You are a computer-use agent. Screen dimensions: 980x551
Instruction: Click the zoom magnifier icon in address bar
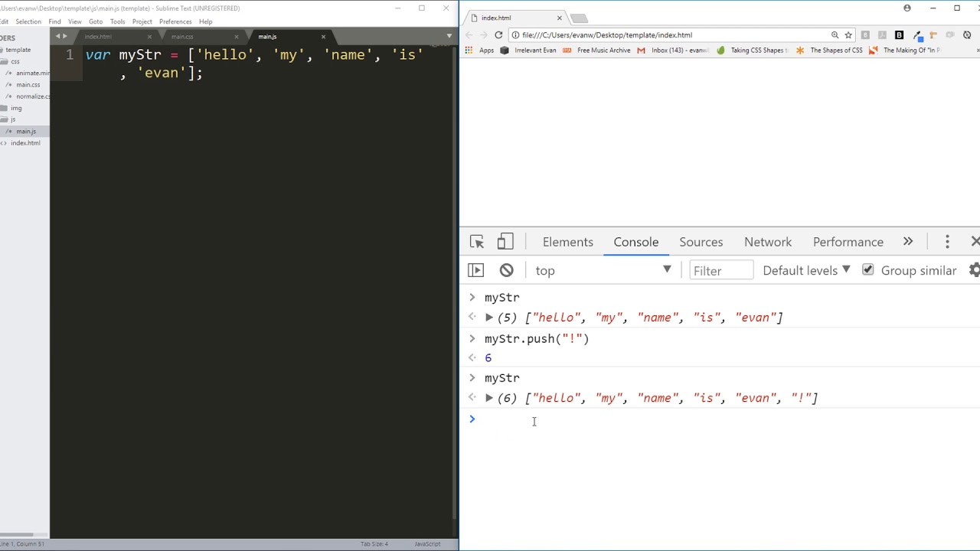tap(835, 34)
